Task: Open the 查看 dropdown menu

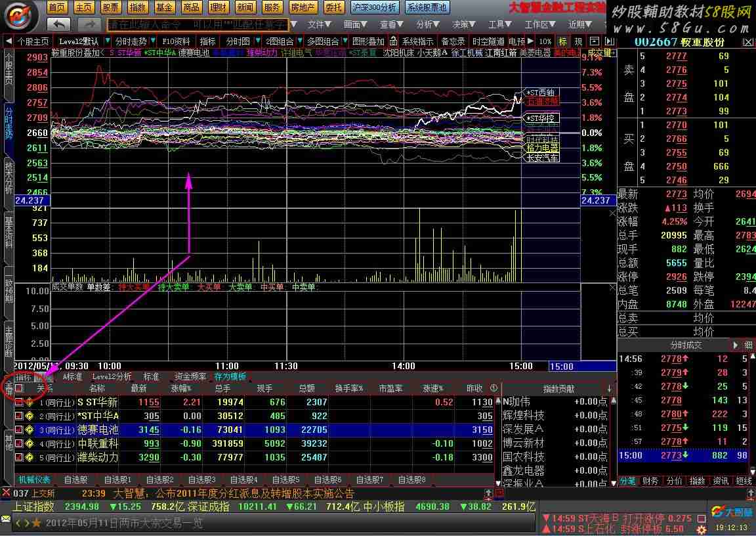Action: point(392,24)
